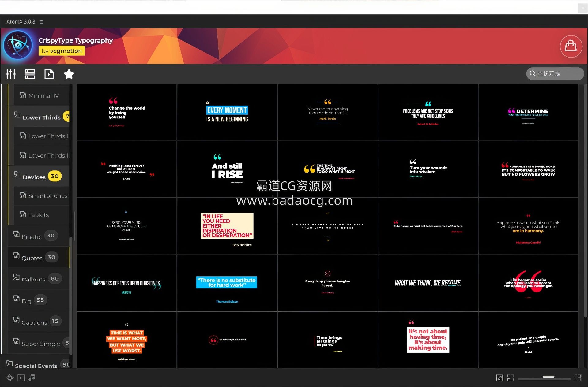Click the search field 查找元素

(555, 74)
